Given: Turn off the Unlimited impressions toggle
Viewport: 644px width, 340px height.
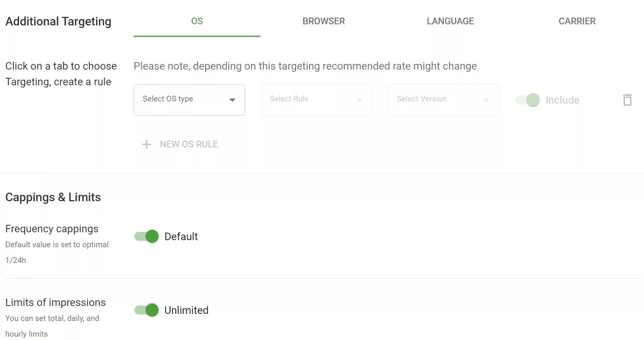Looking at the screenshot, I should 147,310.
